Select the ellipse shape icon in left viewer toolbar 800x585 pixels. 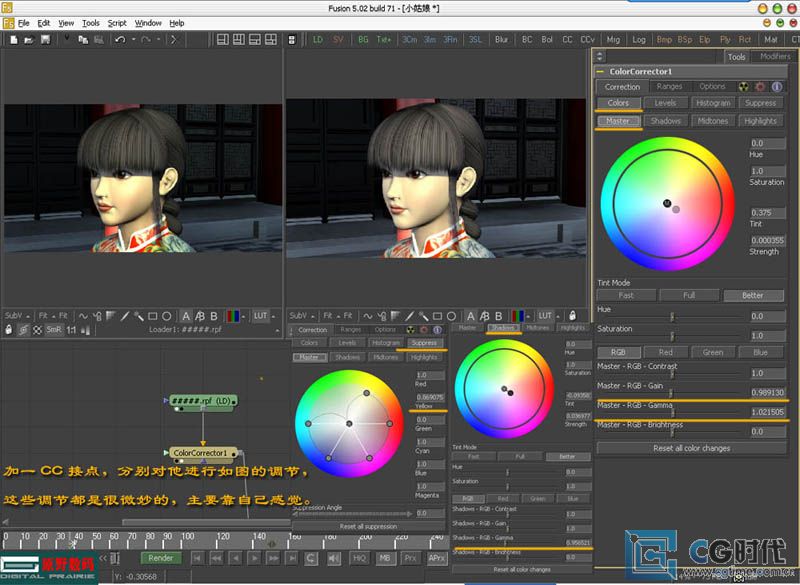tap(166, 316)
